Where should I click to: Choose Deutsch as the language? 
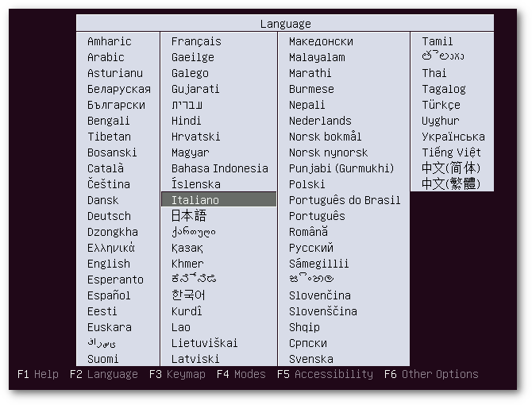(x=109, y=216)
